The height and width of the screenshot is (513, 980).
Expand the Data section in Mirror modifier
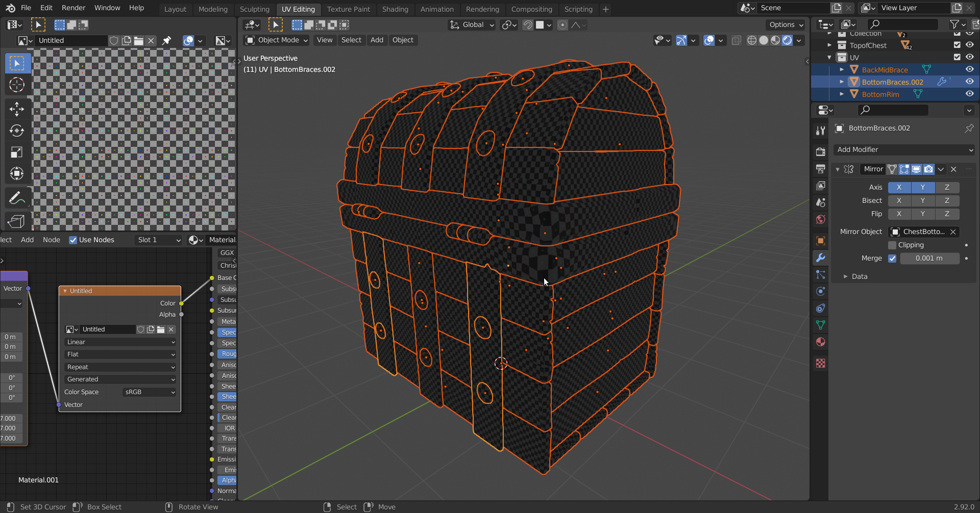(x=859, y=276)
